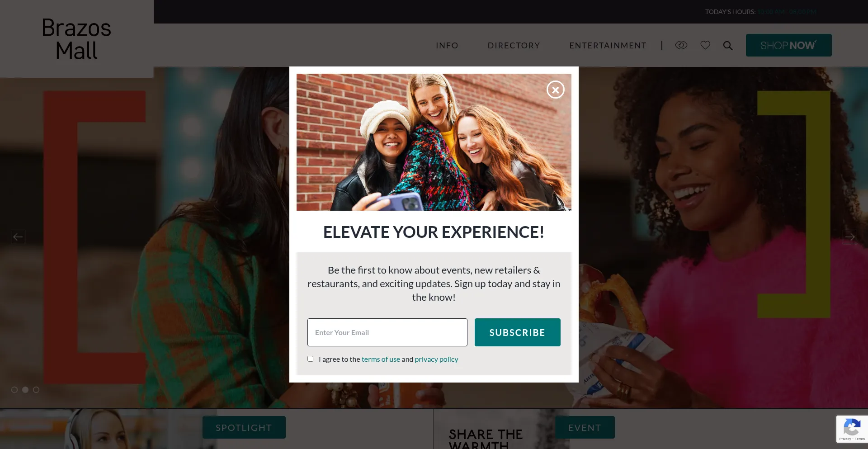
Task: Go to previous slide with left arrow
Action: pyautogui.click(x=18, y=237)
